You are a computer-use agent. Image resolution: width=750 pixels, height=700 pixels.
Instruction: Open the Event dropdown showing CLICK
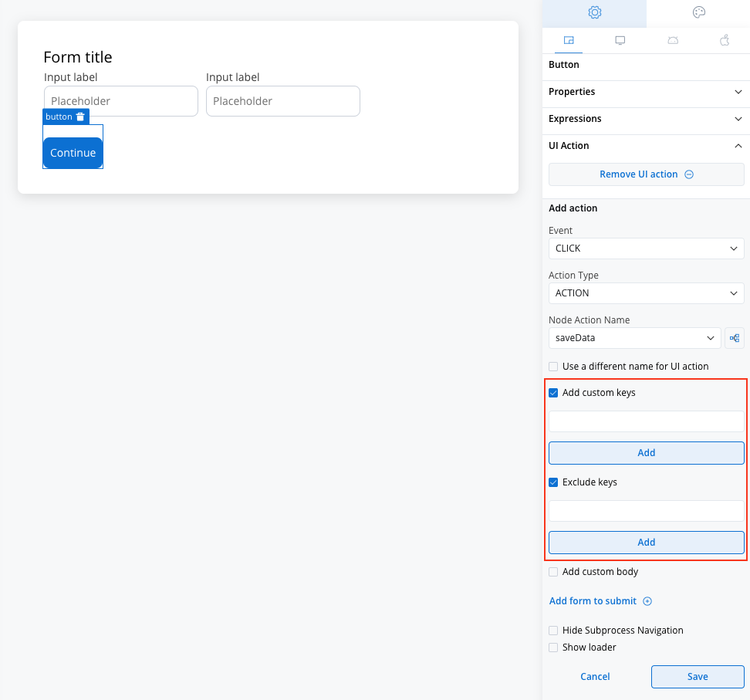click(646, 249)
